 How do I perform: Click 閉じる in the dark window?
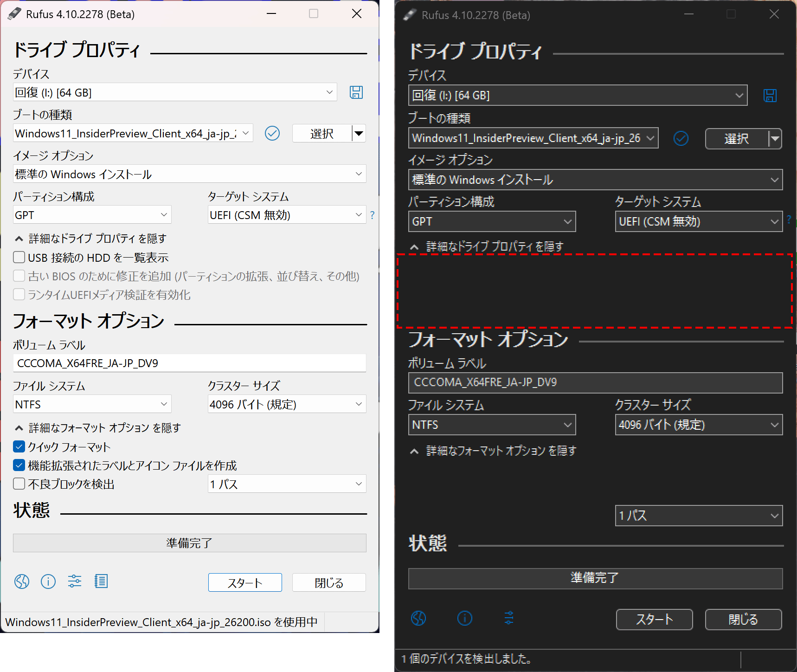pyautogui.click(x=743, y=620)
